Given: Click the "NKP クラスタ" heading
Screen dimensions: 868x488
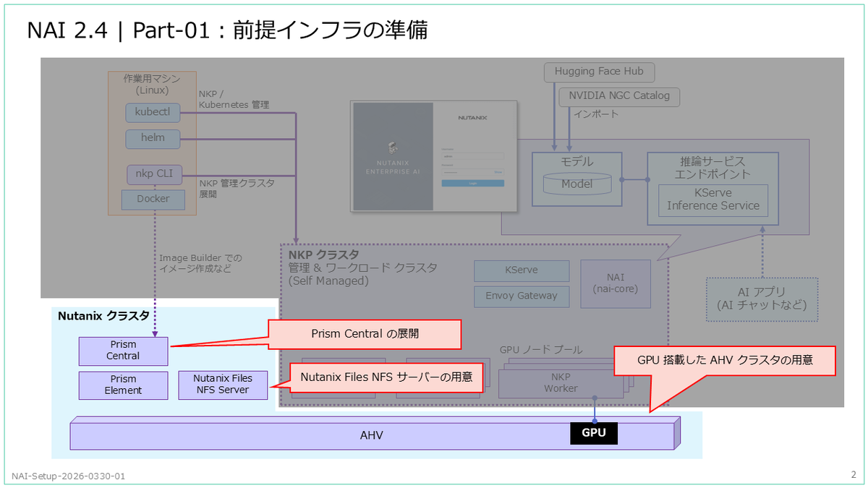Looking at the screenshot, I should pos(323,255).
